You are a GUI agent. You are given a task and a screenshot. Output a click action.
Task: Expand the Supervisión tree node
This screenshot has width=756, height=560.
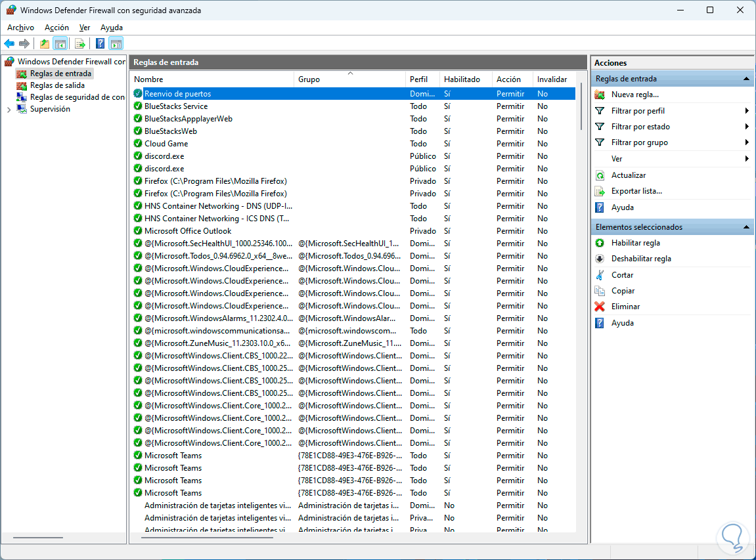coord(9,110)
